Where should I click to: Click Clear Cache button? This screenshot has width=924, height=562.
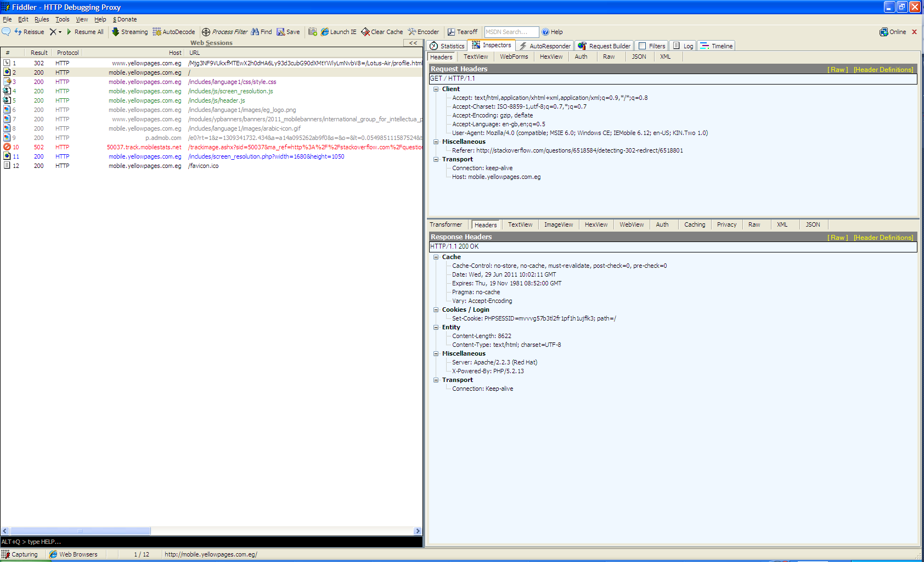tap(382, 32)
